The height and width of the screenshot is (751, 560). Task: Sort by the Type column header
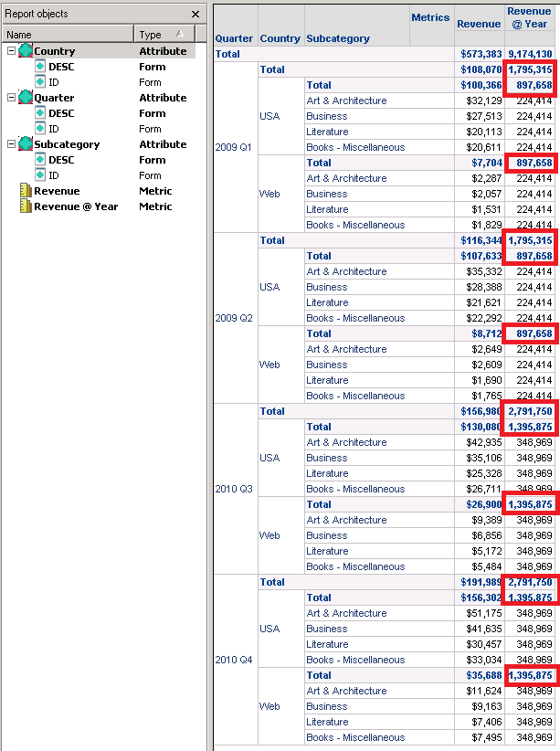click(x=161, y=35)
